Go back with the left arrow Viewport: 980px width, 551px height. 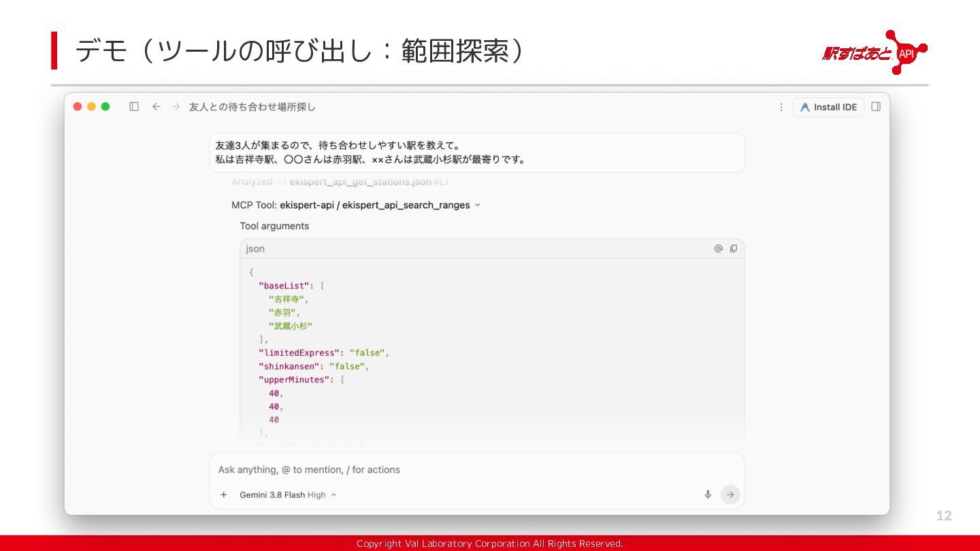pos(156,107)
